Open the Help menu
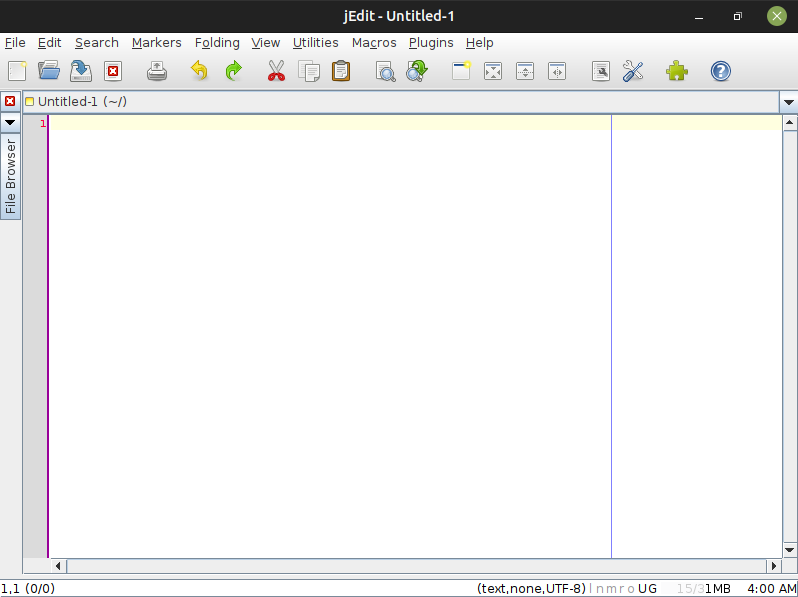This screenshot has width=798, height=597. click(479, 43)
